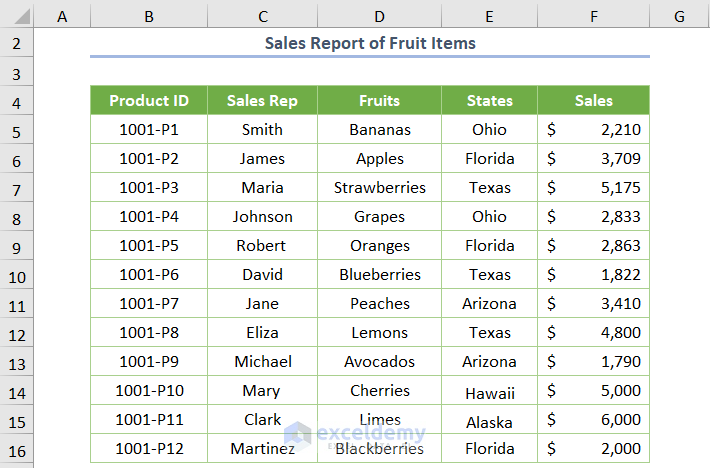This screenshot has width=710, height=468.
Task: Click the Strawberries cell
Action: [x=379, y=187]
